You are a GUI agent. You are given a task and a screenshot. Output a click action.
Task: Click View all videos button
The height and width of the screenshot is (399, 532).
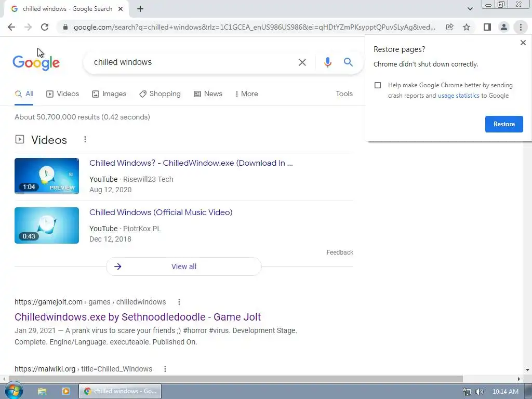184,267
